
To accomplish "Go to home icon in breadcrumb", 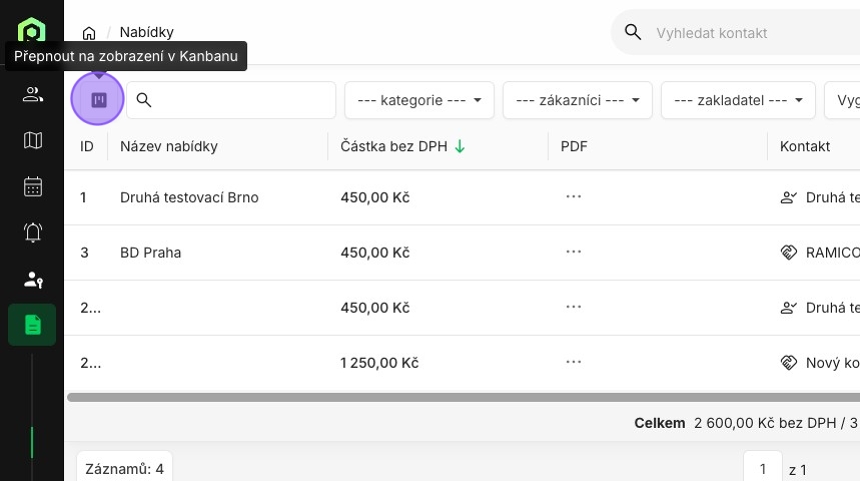I will click(x=89, y=33).
